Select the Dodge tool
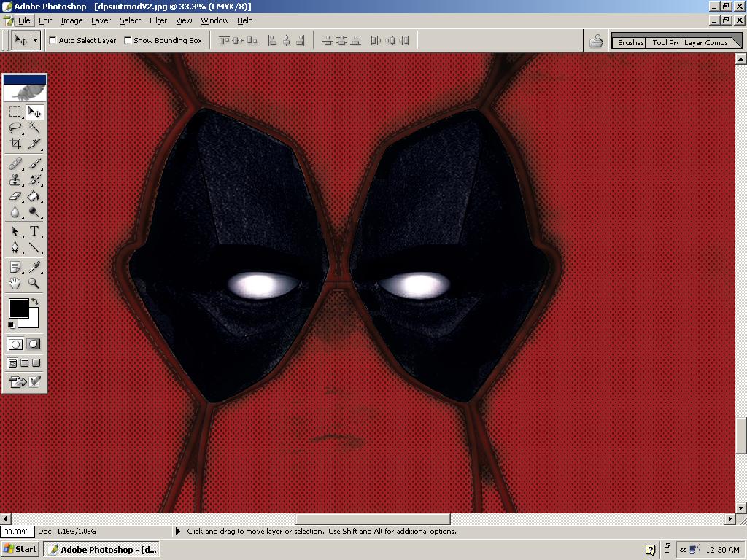The image size is (747, 560). pyautogui.click(x=35, y=211)
